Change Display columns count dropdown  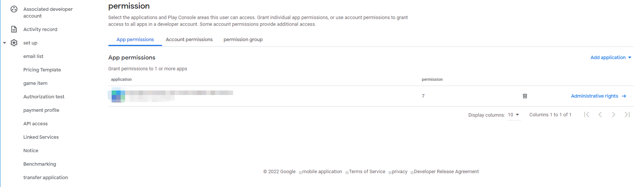coord(514,115)
